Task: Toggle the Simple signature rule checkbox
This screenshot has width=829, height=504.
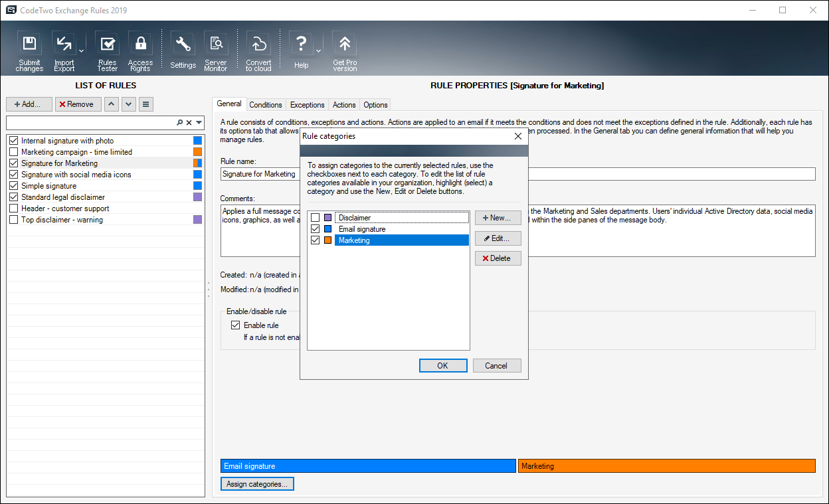Action: click(x=14, y=186)
